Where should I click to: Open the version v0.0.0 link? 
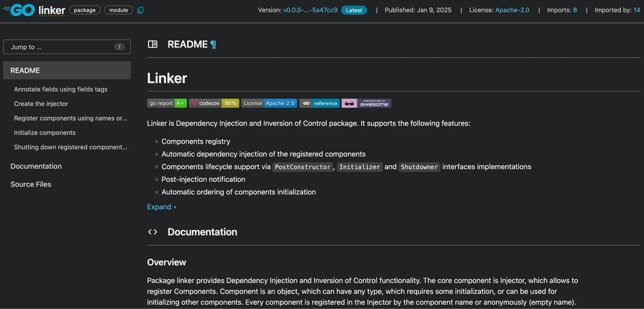point(310,10)
